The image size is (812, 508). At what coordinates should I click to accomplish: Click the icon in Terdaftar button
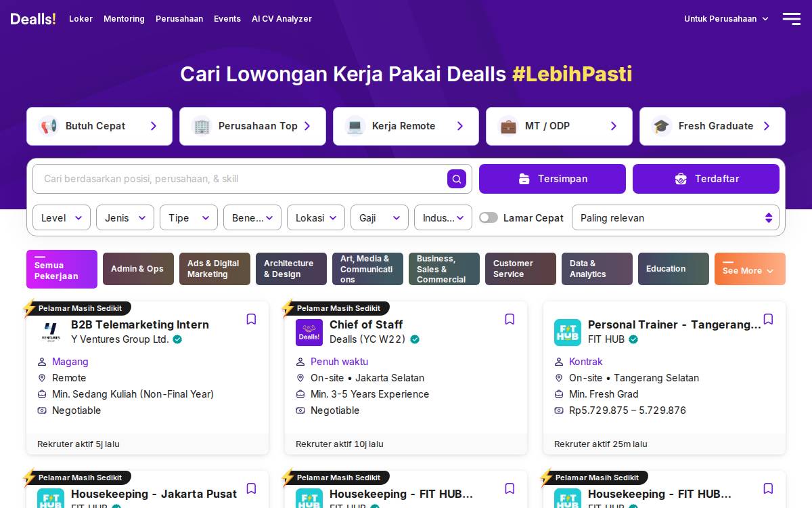[x=681, y=179]
